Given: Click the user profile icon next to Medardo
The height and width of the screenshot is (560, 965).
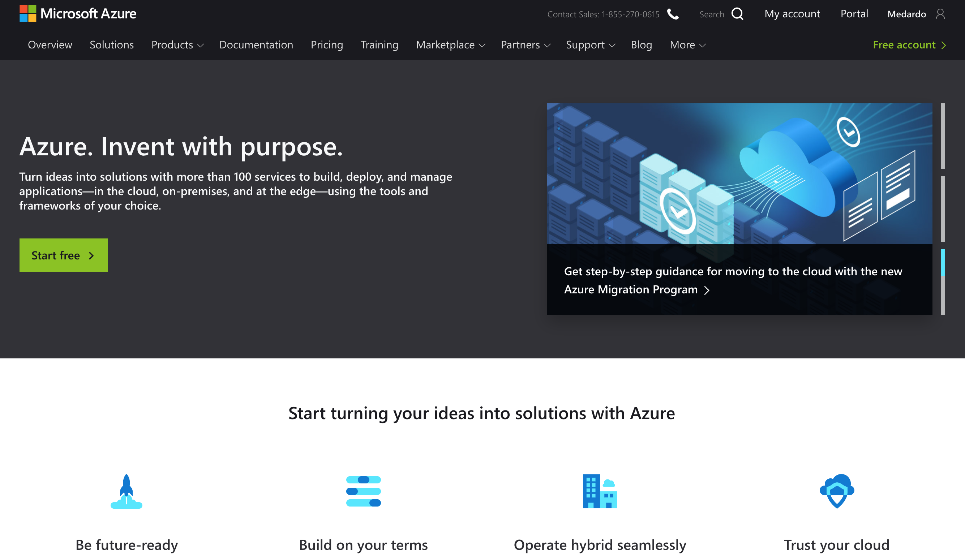Looking at the screenshot, I should click(x=940, y=14).
